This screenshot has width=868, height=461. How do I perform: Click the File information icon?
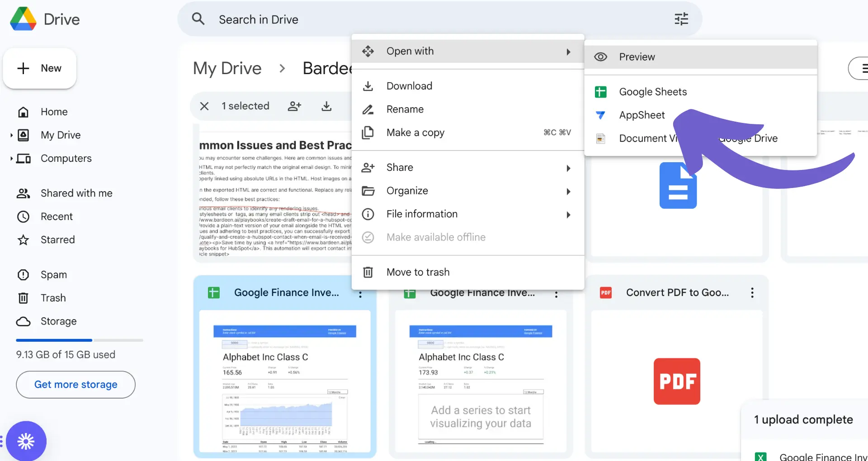tap(368, 214)
